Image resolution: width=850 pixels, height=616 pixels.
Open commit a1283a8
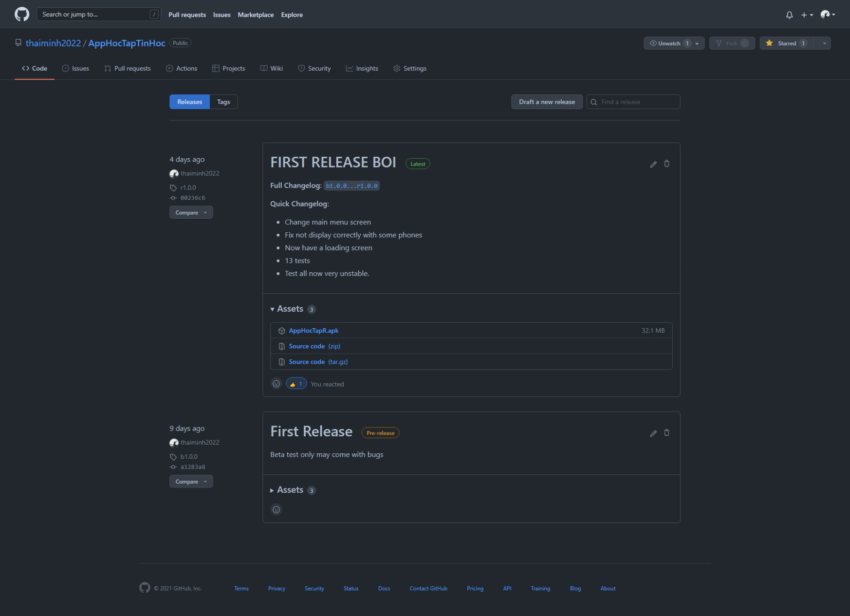(x=193, y=467)
